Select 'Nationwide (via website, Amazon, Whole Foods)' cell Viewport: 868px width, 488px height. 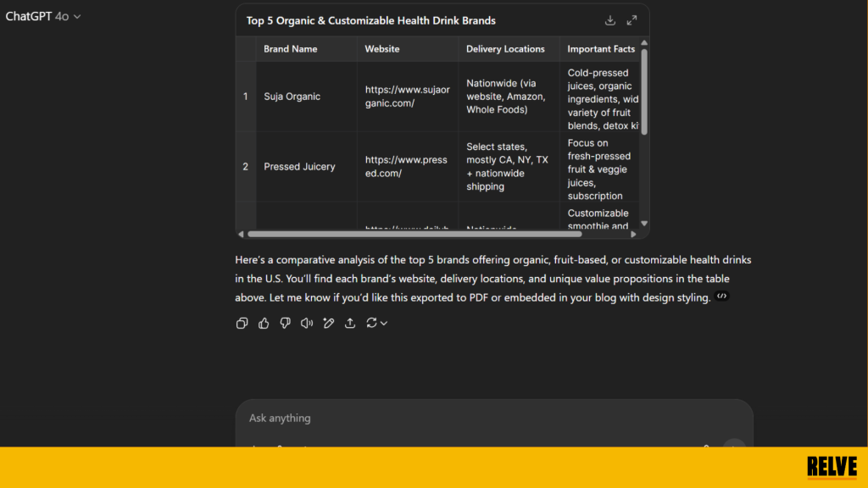[x=509, y=97]
